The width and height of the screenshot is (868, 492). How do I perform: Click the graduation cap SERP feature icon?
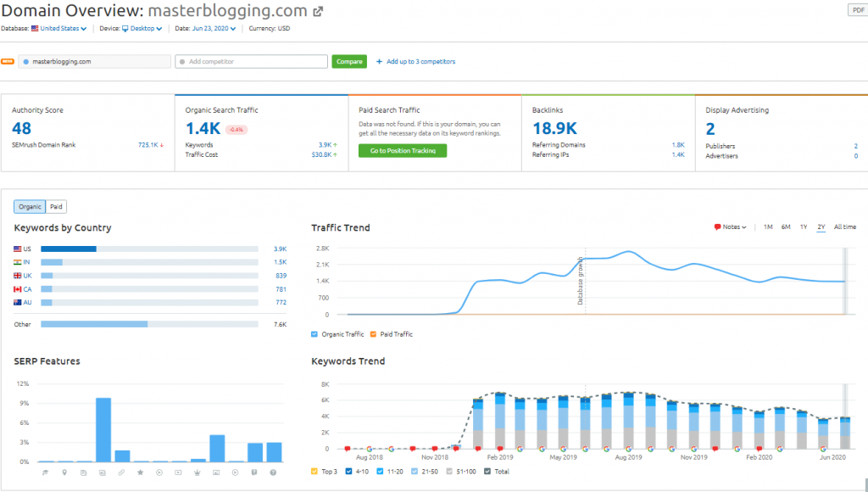(x=46, y=472)
